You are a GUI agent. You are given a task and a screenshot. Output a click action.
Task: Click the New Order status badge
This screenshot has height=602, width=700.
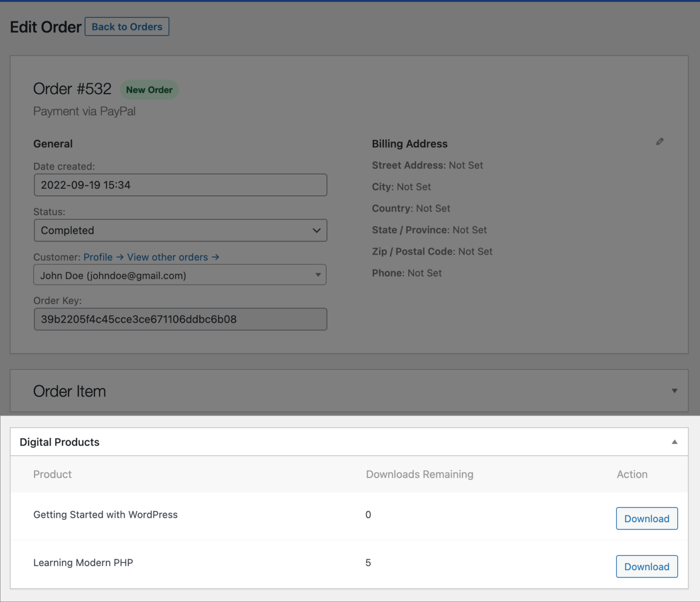click(149, 90)
